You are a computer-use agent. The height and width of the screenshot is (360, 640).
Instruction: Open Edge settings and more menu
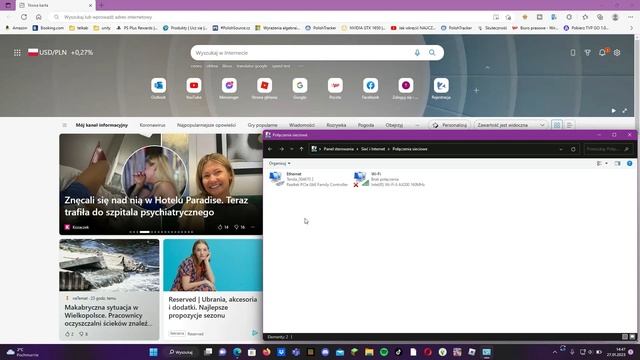click(631, 17)
